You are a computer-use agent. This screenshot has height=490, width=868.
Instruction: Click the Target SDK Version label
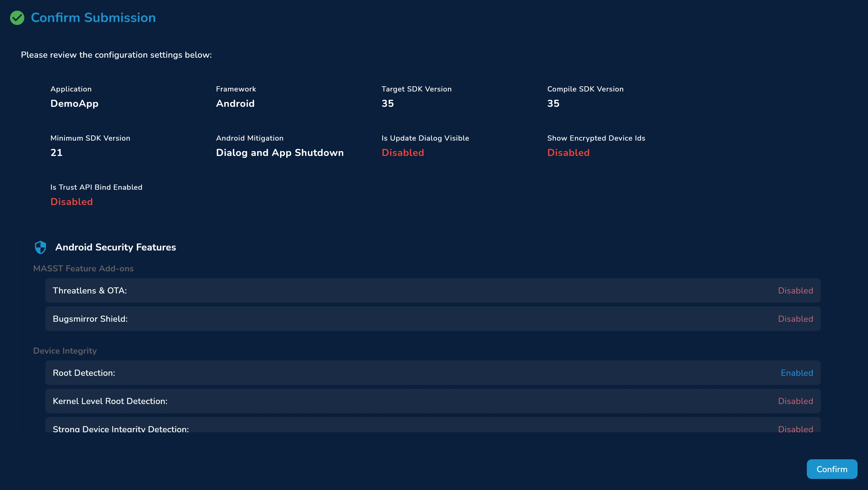(x=417, y=89)
